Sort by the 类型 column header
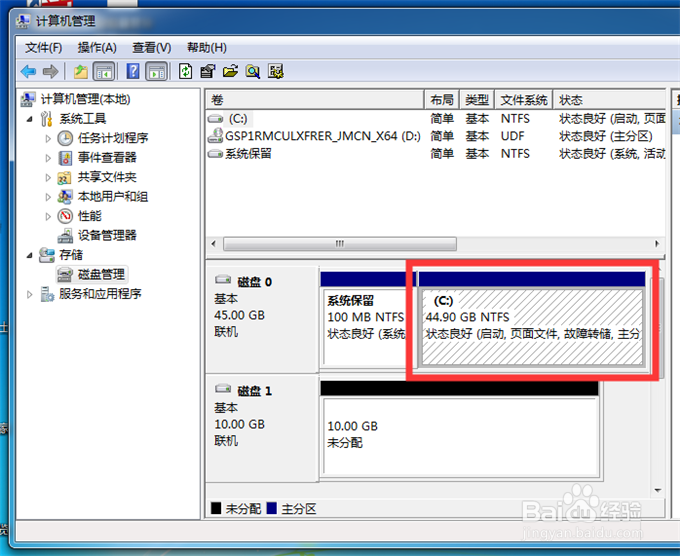This screenshot has width=680, height=556. coord(477,100)
